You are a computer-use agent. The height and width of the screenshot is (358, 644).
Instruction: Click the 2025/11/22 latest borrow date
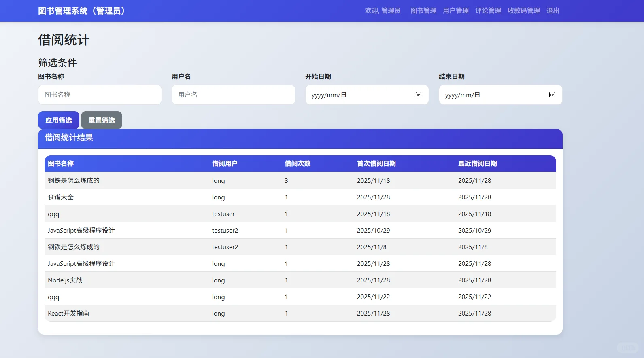click(474, 297)
